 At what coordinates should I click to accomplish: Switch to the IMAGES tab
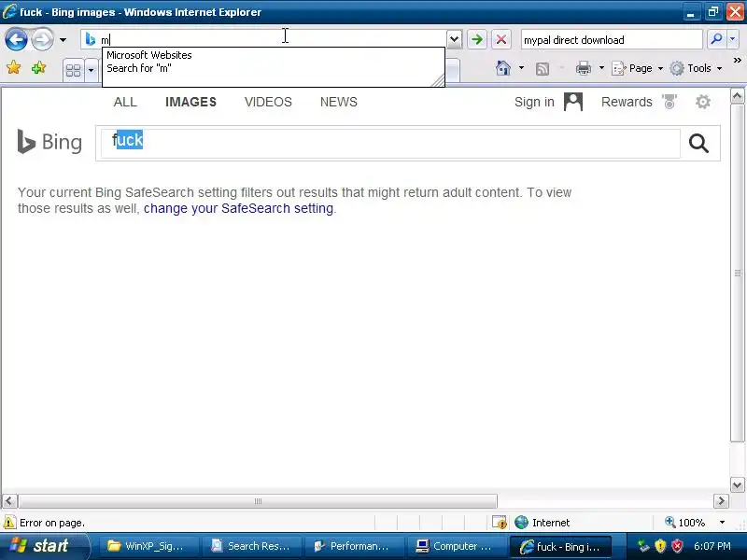(190, 102)
